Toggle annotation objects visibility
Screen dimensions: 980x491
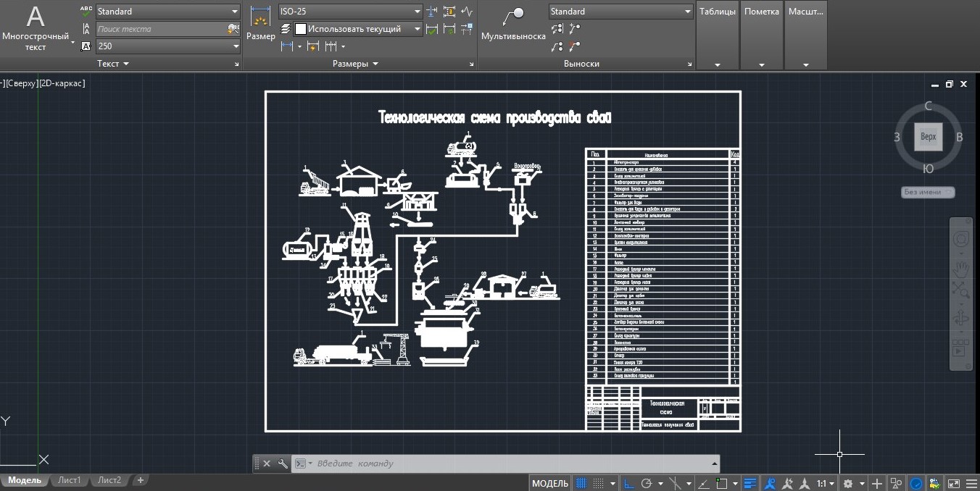(770, 483)
